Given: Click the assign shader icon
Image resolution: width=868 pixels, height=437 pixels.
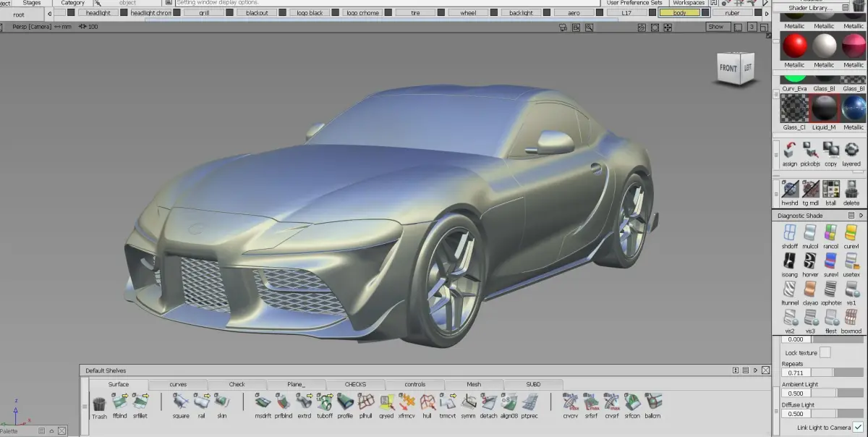Looking at the screenshot, I should [790, 153].
